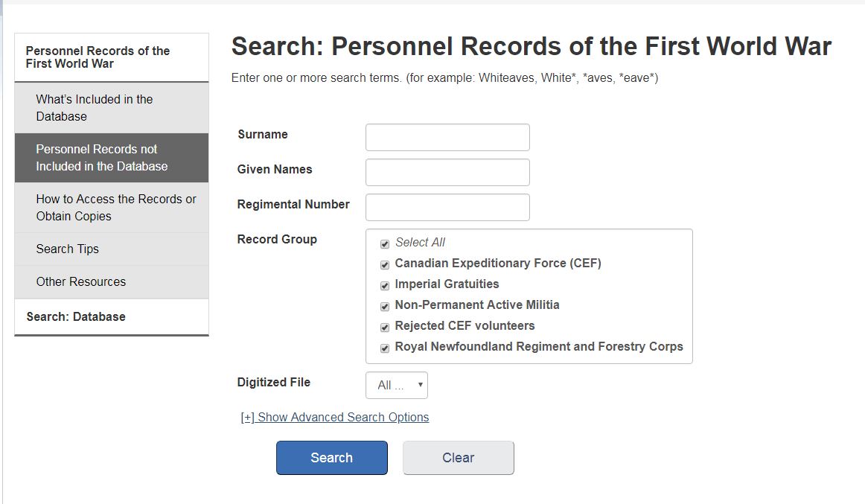Focus the Surname input field
This screenshot has height=504, width=865.
(x=447, y=138)
